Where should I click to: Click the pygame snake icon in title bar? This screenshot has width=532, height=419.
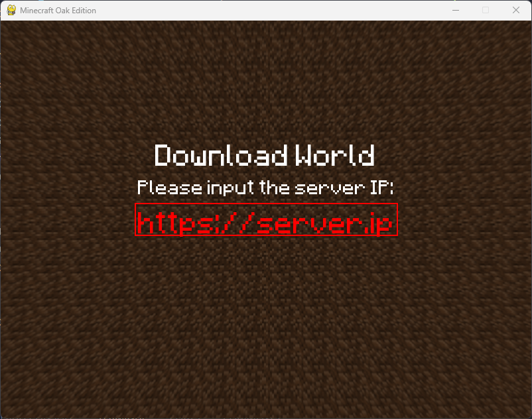[11, 10]
